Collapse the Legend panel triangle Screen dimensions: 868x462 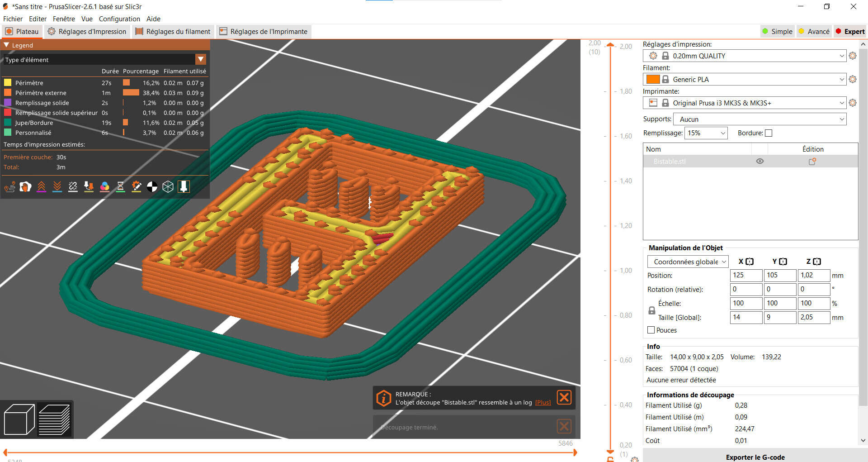pyautogui.click(x=6, y=45)
